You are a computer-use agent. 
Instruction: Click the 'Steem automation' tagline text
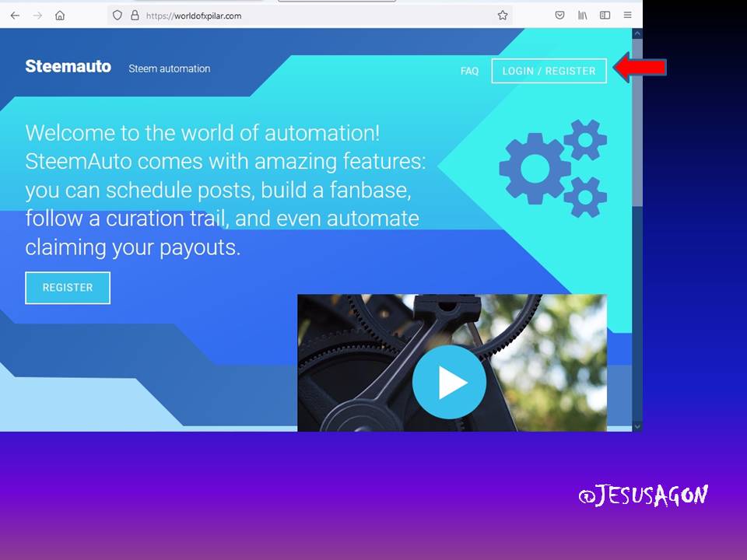[x=169, y=68]
